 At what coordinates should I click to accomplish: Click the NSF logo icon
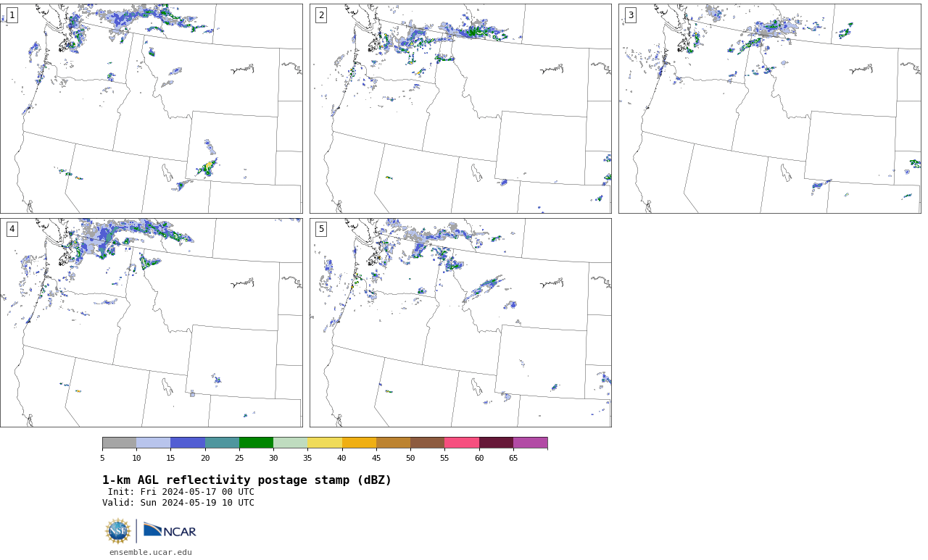pyautogui.click(x=118, y=531)
